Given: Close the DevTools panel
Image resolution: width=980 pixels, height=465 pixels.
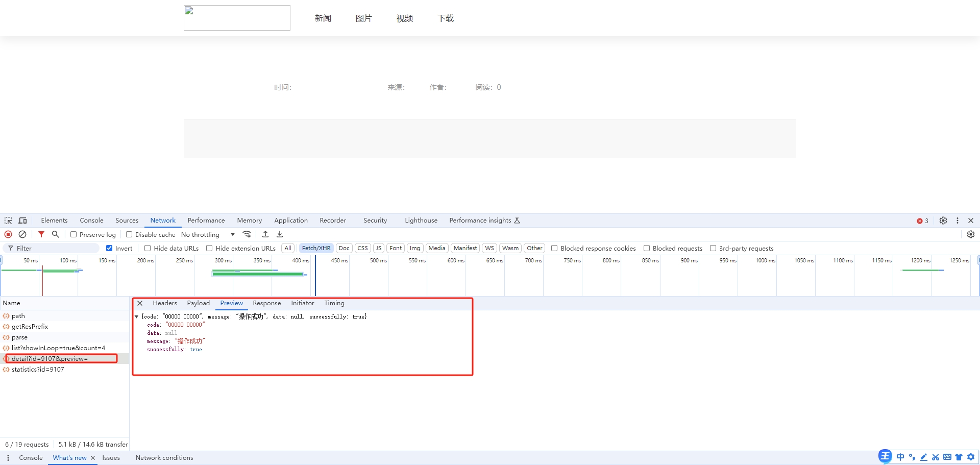Looking at the screenshot, I should coord(971,221).
